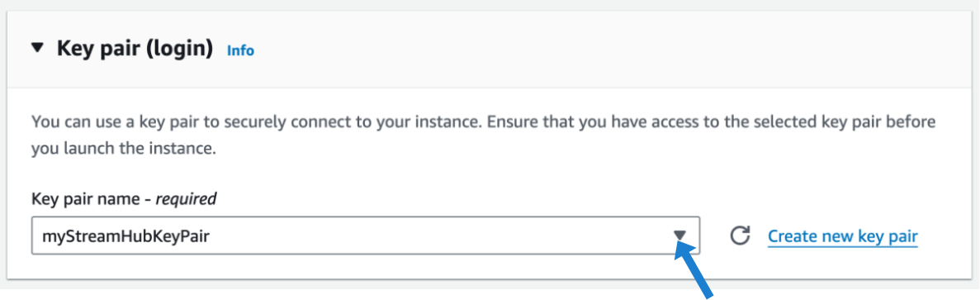The height and width of the screenshot is (300, 980).
Task: Click the gray caret icon in key pair field
Action: click(x=680, y=236)
